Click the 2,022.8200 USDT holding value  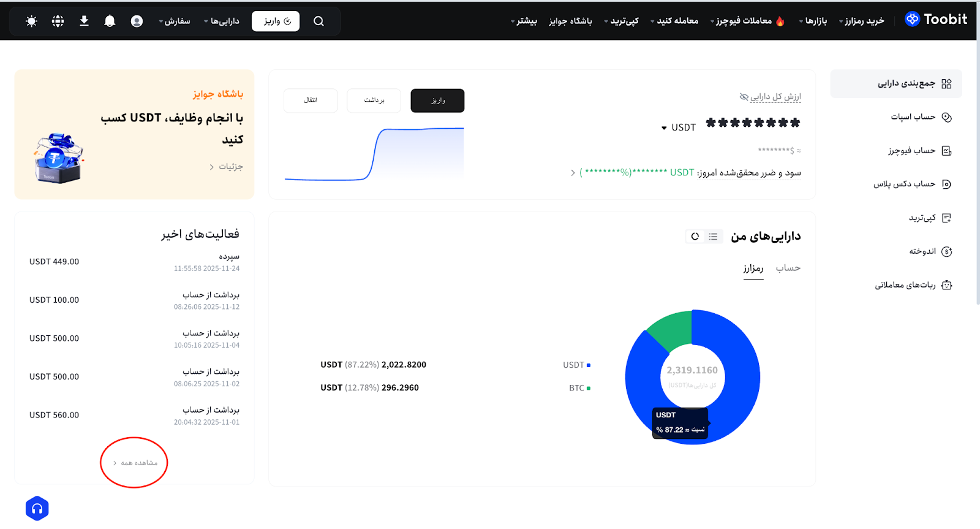(373, 365)
